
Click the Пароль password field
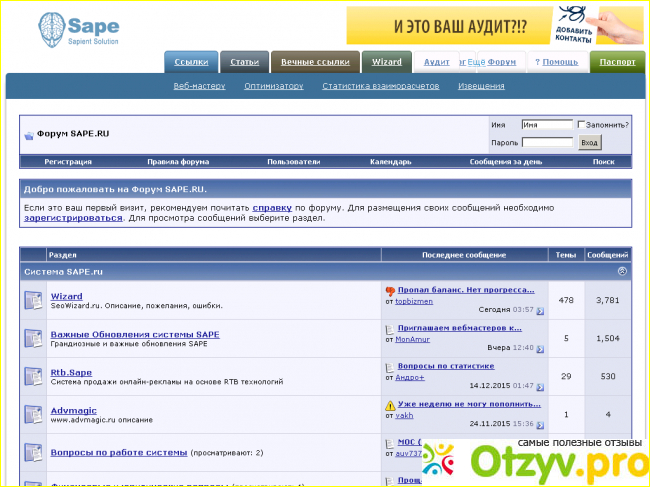click(546, 143)
